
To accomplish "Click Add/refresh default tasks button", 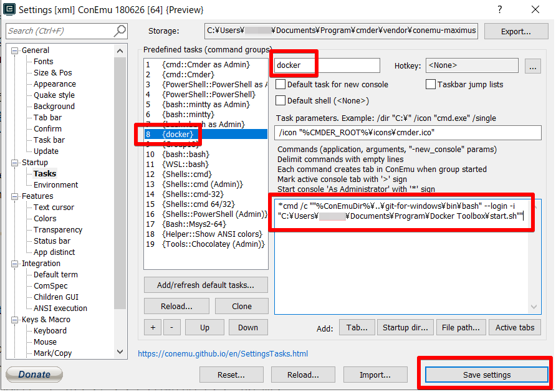I will pos(206,285).
